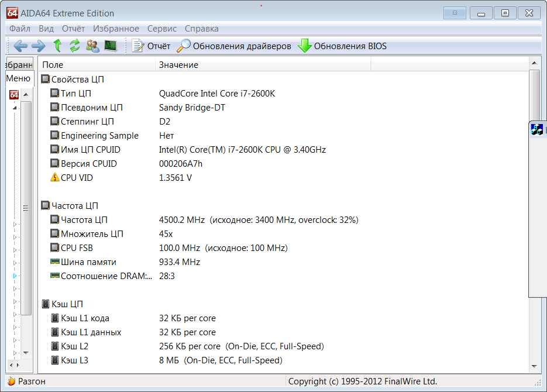The image size is (547, 392).
Task: Switch to the Меню sidebar tab
Action: tap(19, 78)
